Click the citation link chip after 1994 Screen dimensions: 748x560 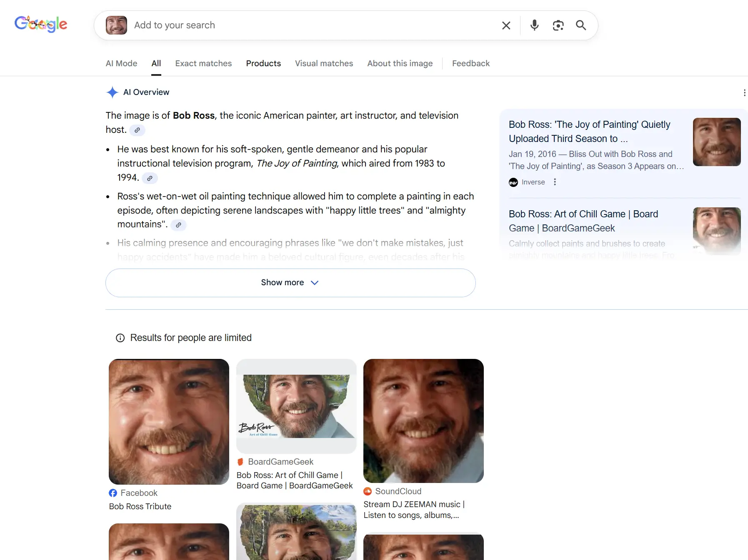tap(150, 178)
